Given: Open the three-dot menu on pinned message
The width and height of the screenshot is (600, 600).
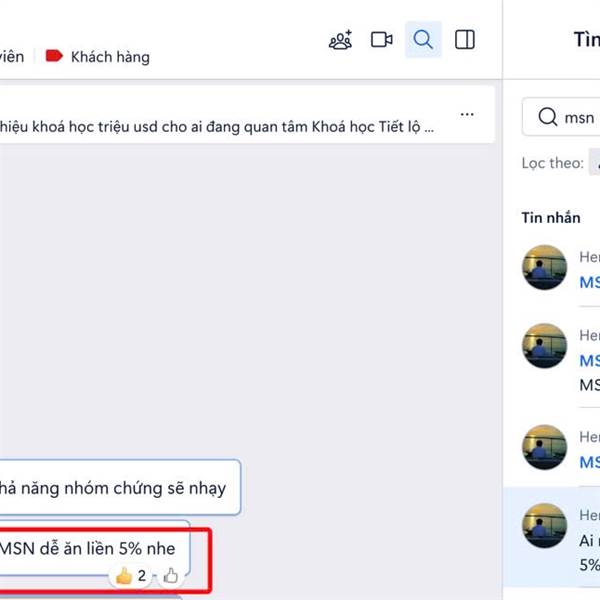Looking at the screenshot, I should [x=467, y=114].
